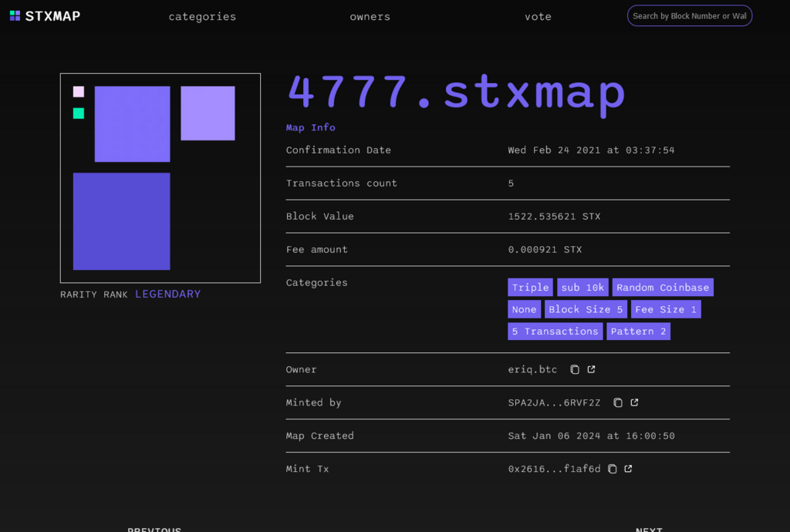The height and width of the screenshot is (532, 790).
Task: Click the Block Size 5 tag
Action: [x=585, y=309]
